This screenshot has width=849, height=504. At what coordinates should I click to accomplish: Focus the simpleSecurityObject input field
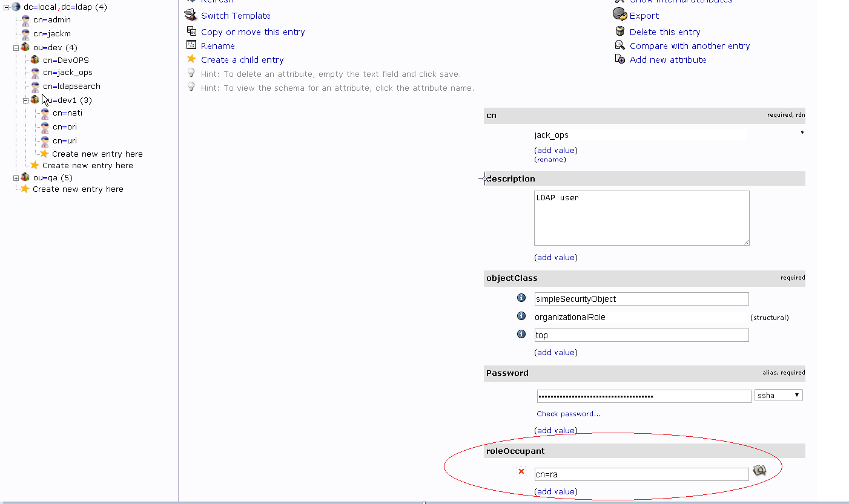[x=641, y=299]
